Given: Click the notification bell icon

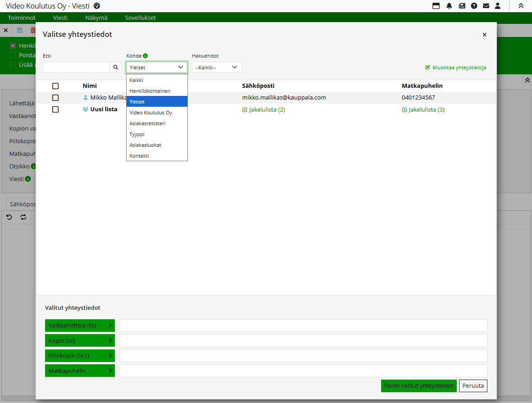Looking at the screenshot, I should point(449,6).
